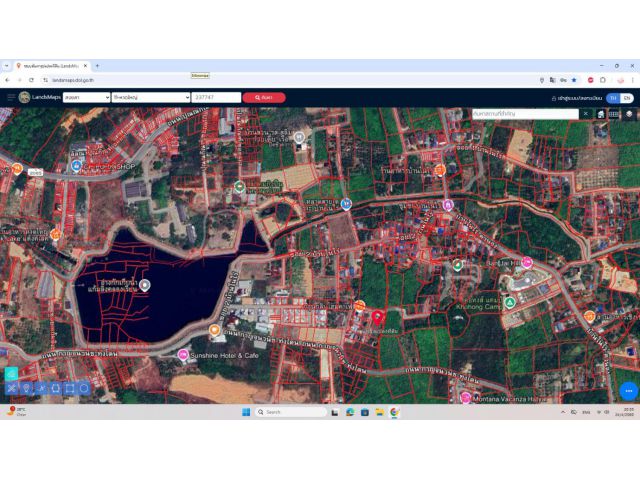The height and width of the screenshot is (480, 640).
Task: Reload the current page
Action: coord(31,80)
